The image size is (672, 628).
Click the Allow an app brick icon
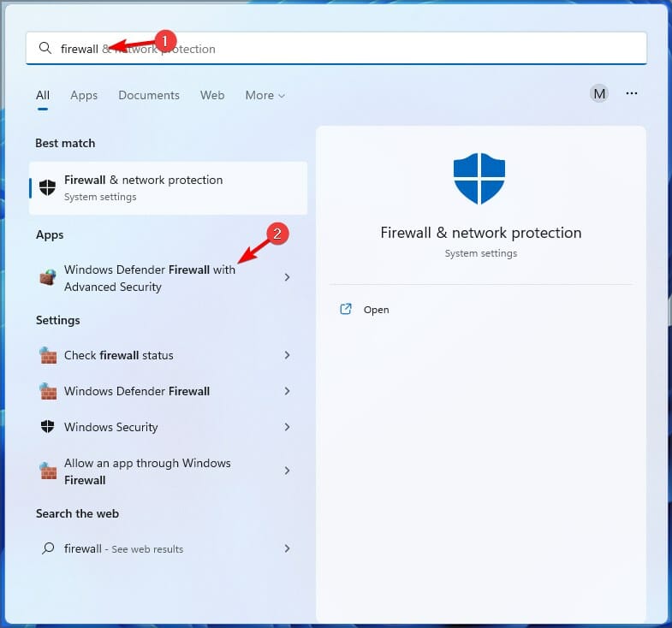click(x=48, y=471)
